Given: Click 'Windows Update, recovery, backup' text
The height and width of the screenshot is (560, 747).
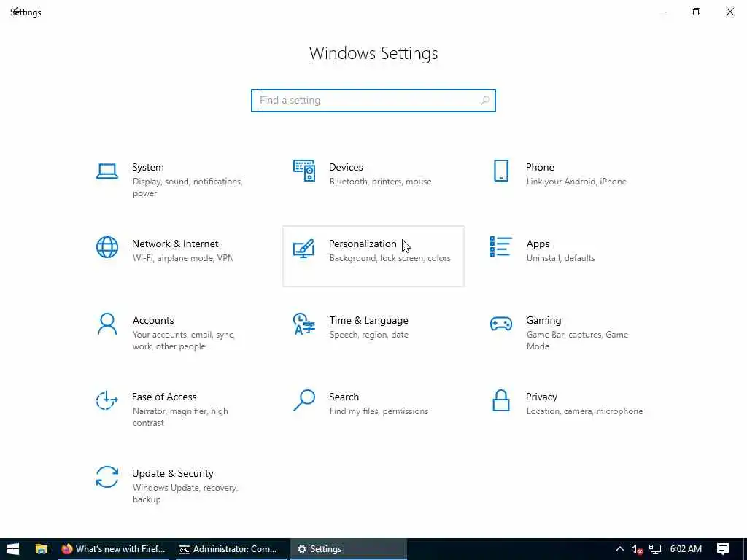Looking at the screenshot, I should (x=185, y=494).
